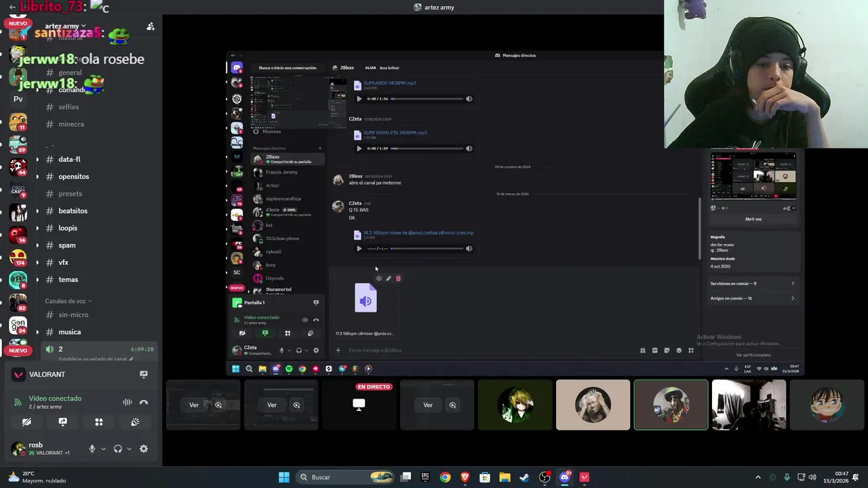This screenshot has width=868, height=488.
Task: Play the 14.3 145bpm audio file
Action: pos(359,249)
